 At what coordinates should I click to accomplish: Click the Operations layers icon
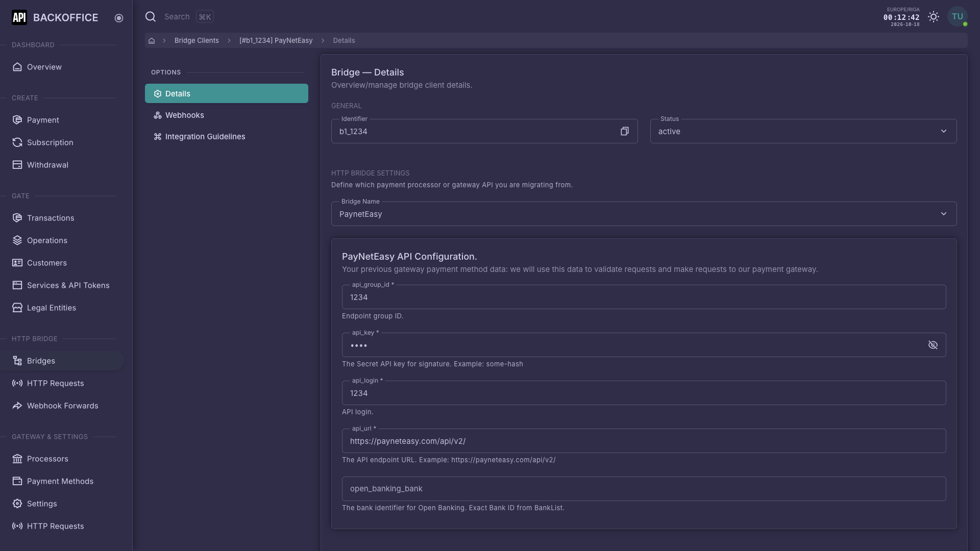coord(17,241)
